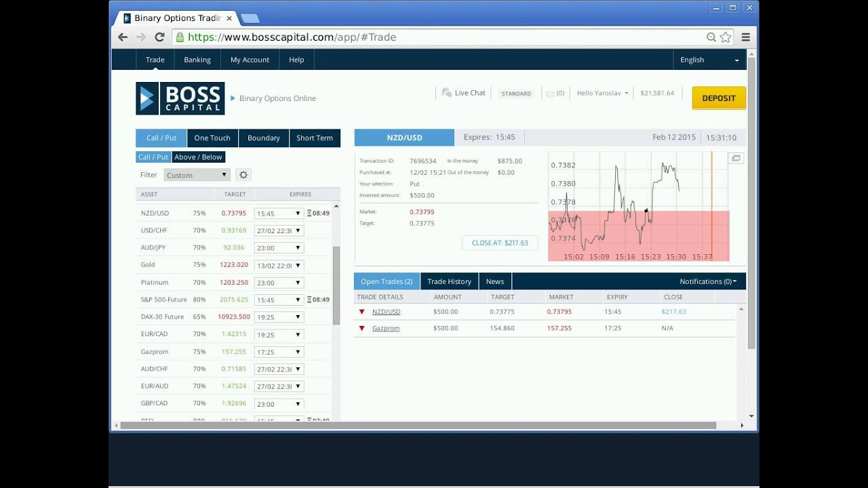Viewport: 868px width, 488px height.
Task: Open the Gazprom expiry 17:25 dropdown
Action: tap(278, 352)
